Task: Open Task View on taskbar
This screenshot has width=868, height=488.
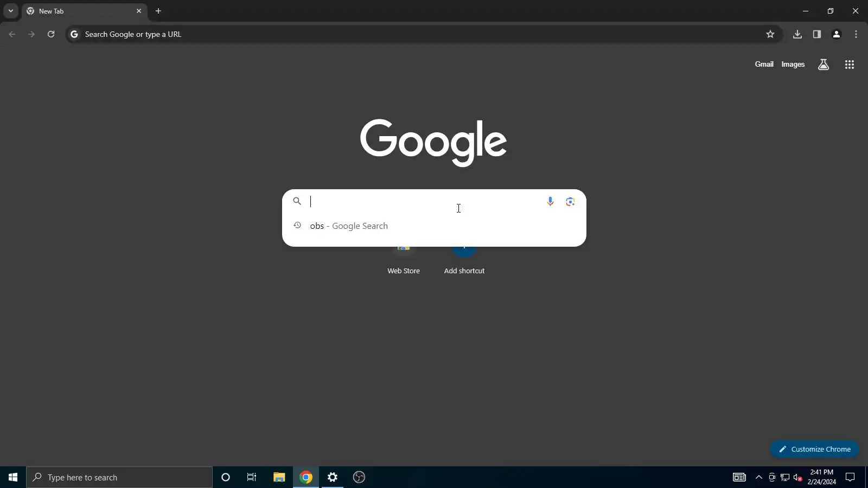Action: click(x=252, y=477)
